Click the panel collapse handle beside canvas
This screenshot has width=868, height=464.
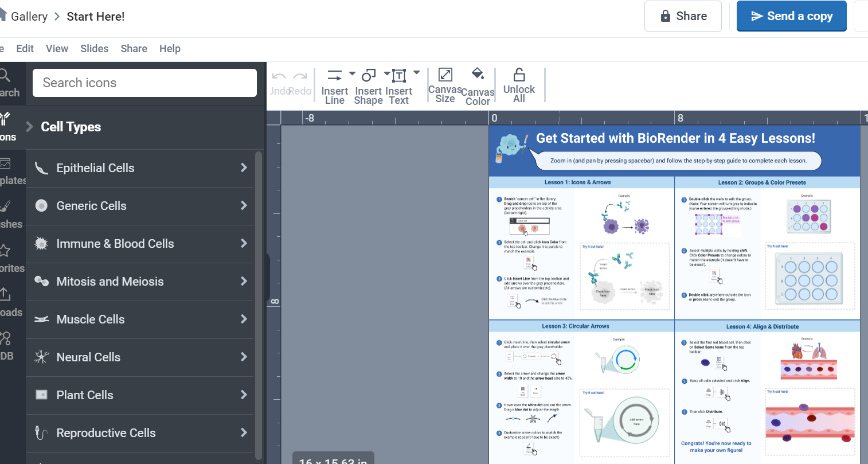268,278
